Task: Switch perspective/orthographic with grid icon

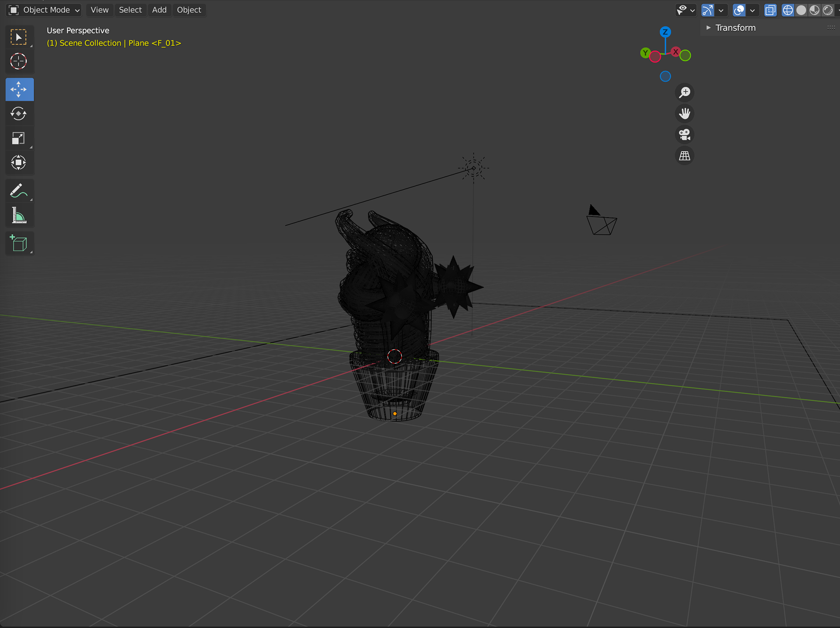Action: 685,155
